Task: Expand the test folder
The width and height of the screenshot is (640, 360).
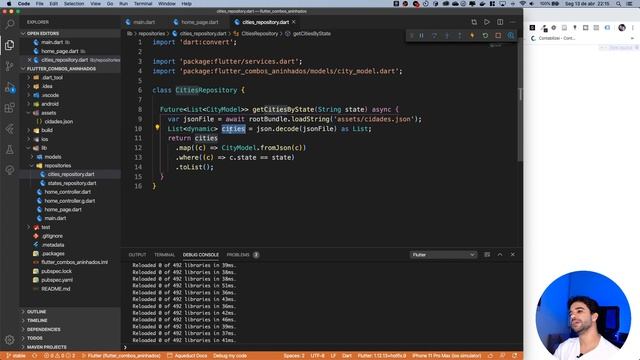Action: (46, 227)
